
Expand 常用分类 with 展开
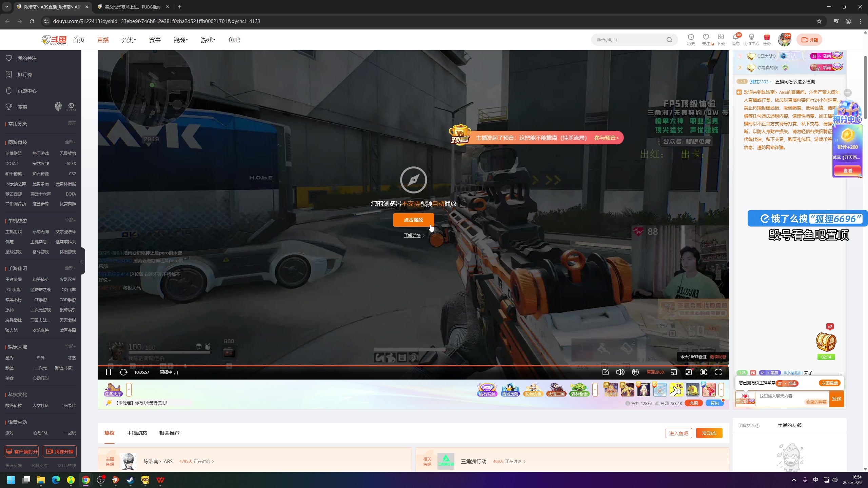click(72, 123)
